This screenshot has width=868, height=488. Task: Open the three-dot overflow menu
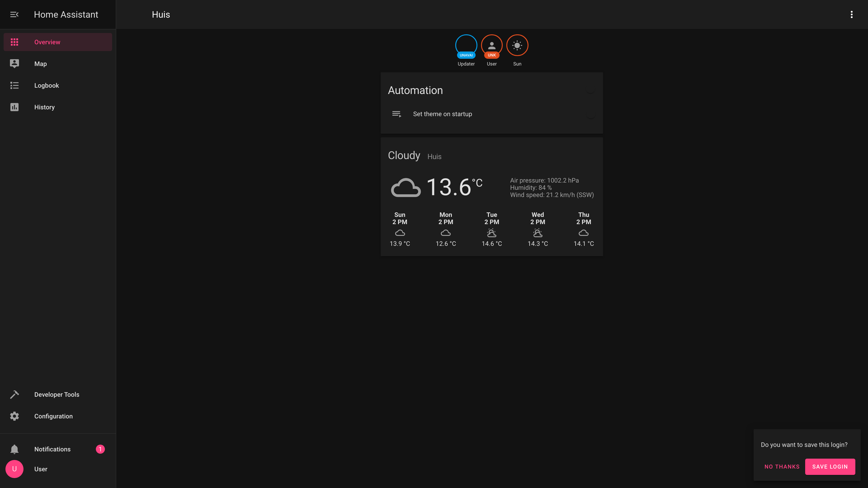pyautogui.click(x=851, y=14)
